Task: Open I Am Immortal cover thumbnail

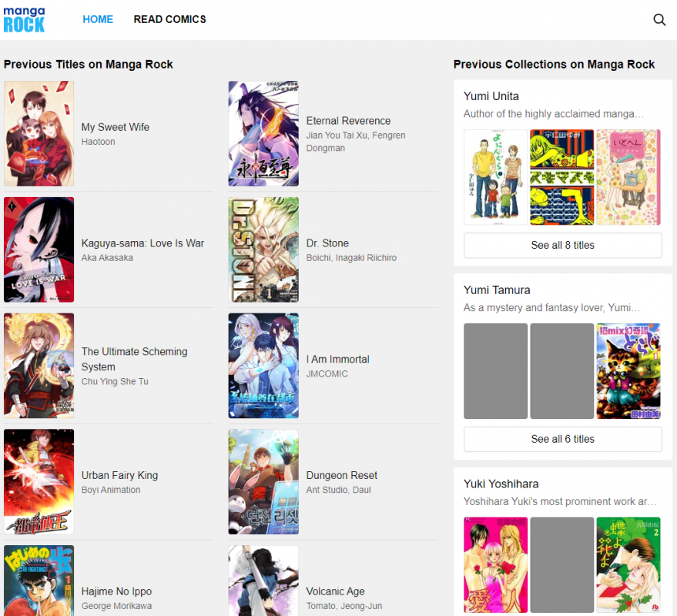Action: (263, 366)
